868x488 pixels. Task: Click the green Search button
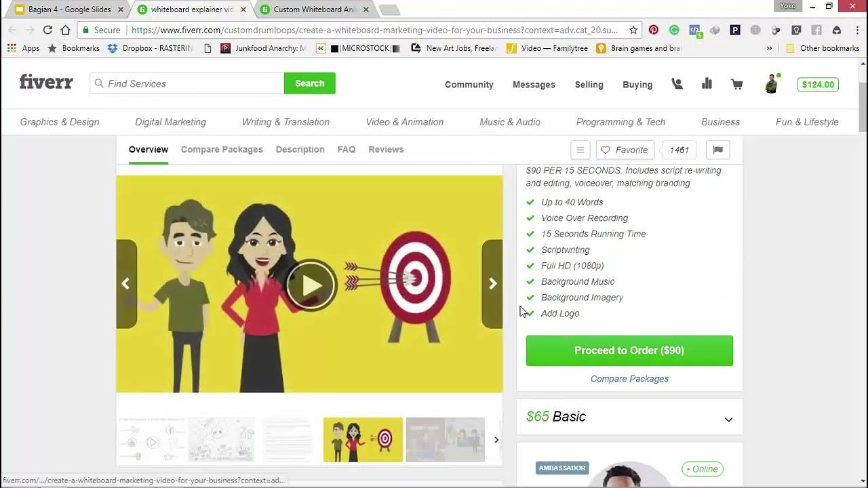click(x=309, y=83)
